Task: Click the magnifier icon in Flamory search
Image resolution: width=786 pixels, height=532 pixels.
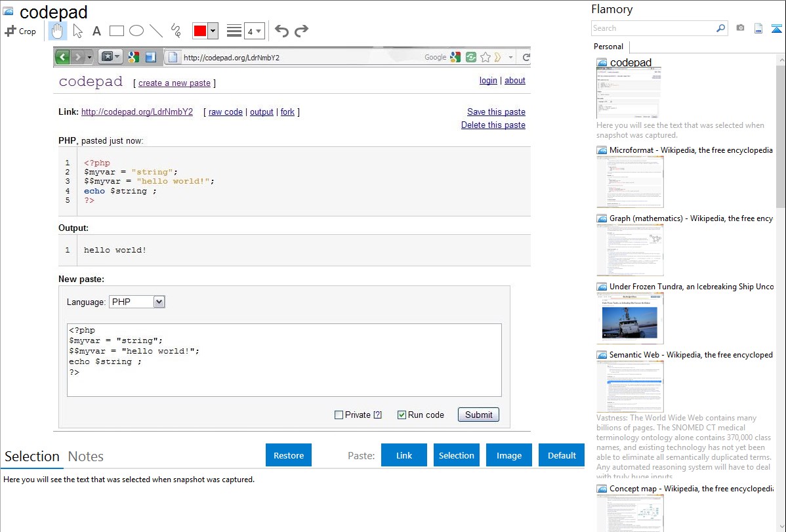Action: tap(720, 28)
